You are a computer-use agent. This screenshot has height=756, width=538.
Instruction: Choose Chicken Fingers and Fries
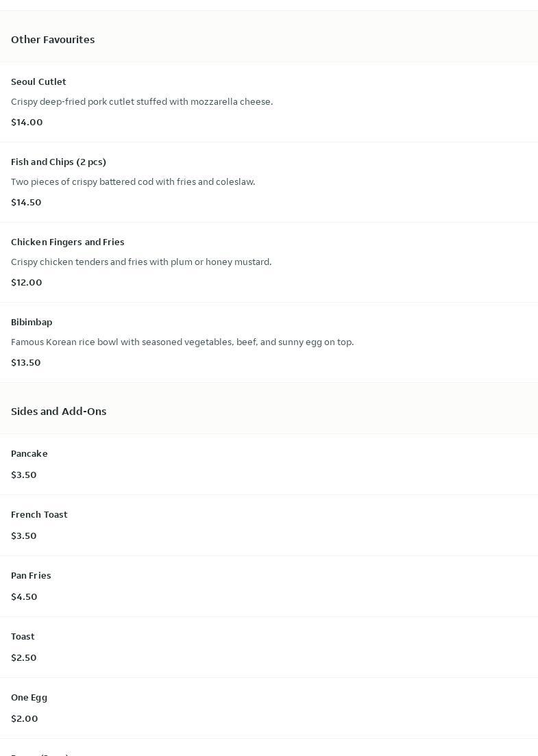tap(67, 242)
